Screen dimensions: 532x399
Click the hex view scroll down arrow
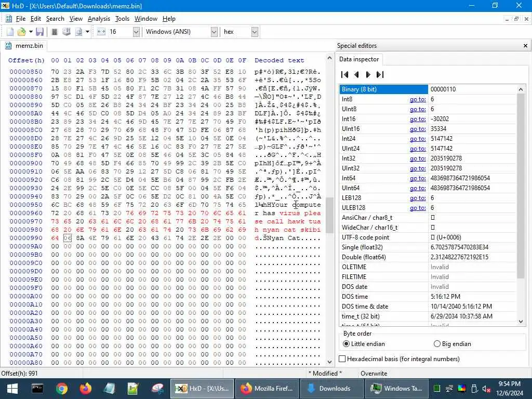coord(329,362)
